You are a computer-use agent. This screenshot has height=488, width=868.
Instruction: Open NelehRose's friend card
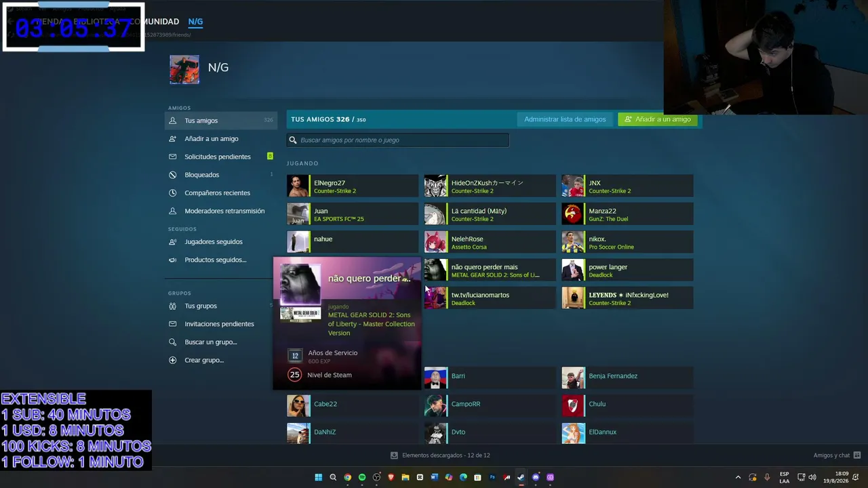[x=490, y=243]
